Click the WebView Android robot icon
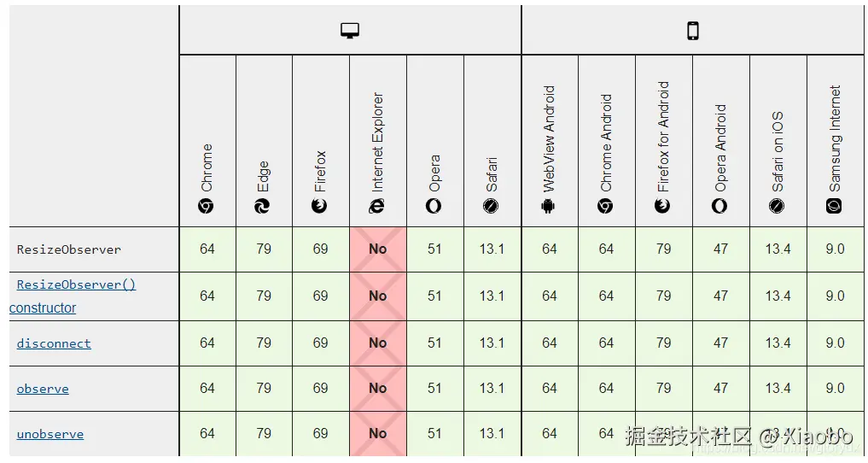 click(548, 207)
